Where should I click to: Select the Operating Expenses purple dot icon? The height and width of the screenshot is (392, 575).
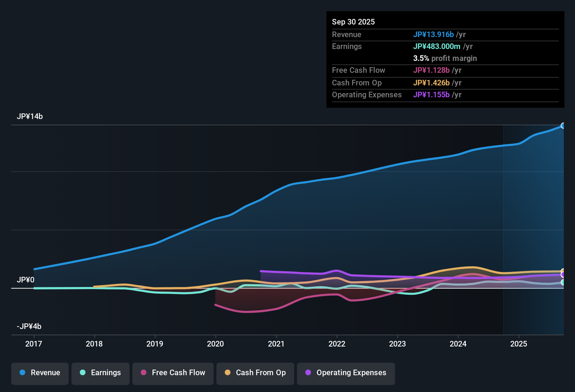click(x=308, y=373)
